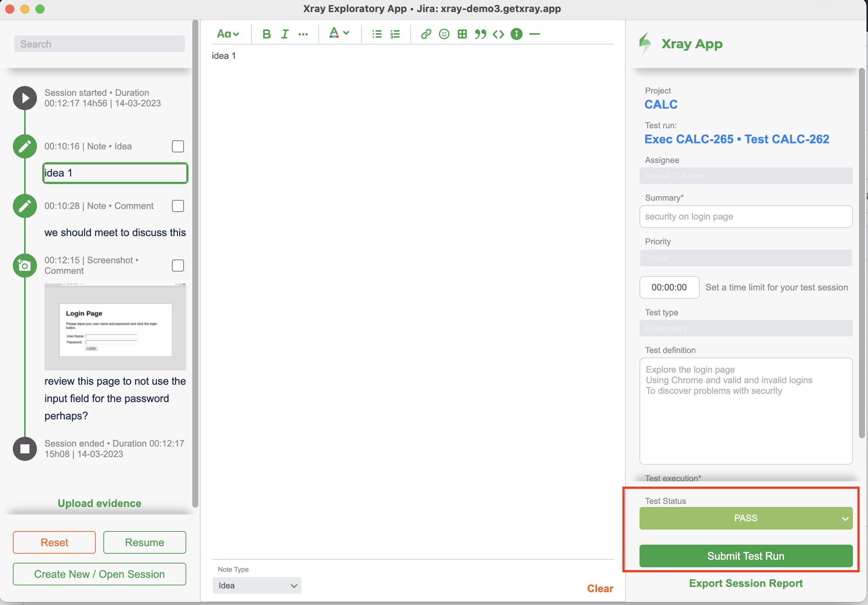Screen dimensions: 868x605
Task: Click Submit Test Run
Action: tap(746, 556)
